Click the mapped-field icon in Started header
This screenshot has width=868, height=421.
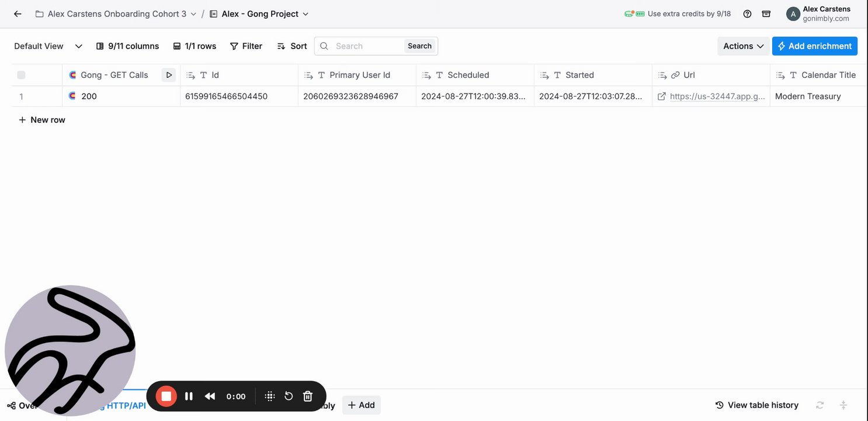pos(544,75)
